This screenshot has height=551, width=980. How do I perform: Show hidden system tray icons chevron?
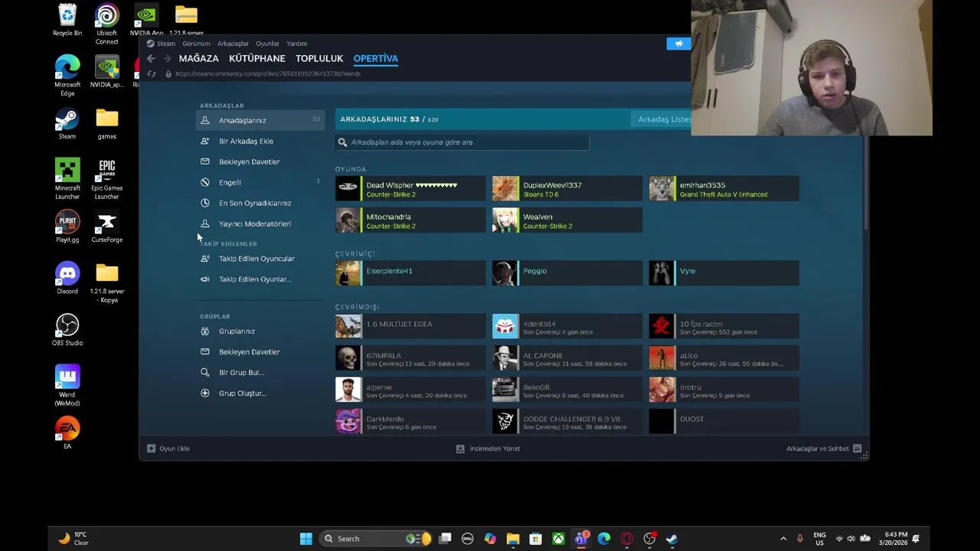tap(782, 539)
